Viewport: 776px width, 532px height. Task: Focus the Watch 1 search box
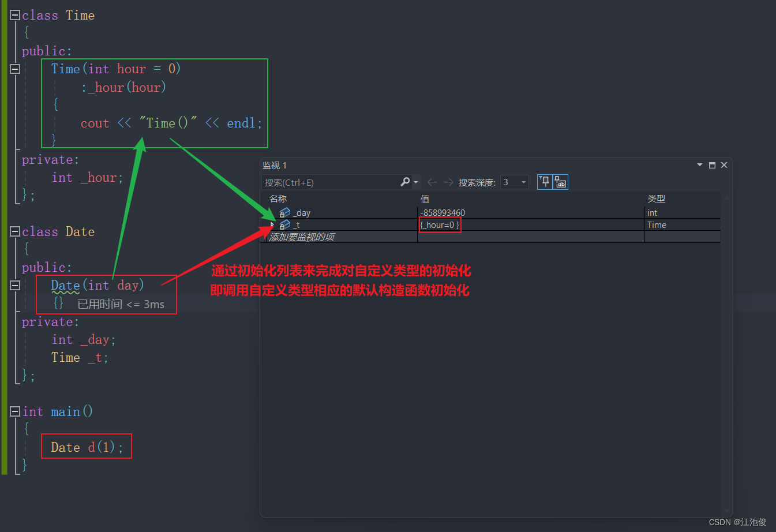coord(331,182)
